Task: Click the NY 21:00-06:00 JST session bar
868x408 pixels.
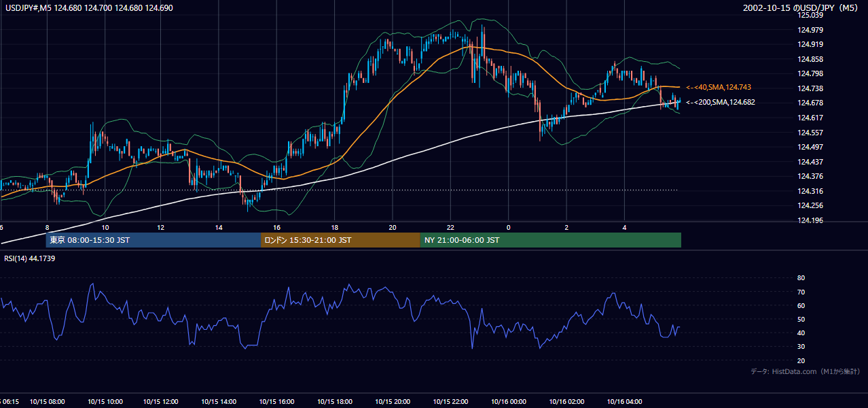Action: (551, 240)
